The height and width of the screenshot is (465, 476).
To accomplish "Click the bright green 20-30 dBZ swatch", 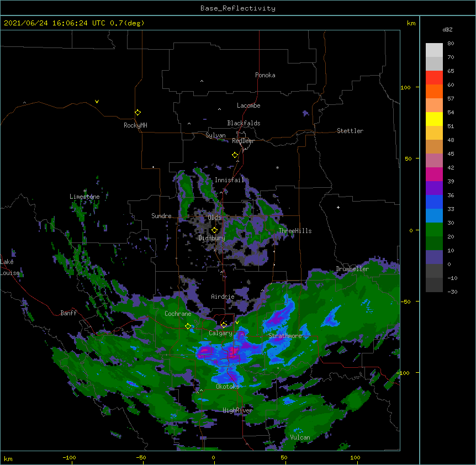I will pyautogui.click(x=434, y=230).
